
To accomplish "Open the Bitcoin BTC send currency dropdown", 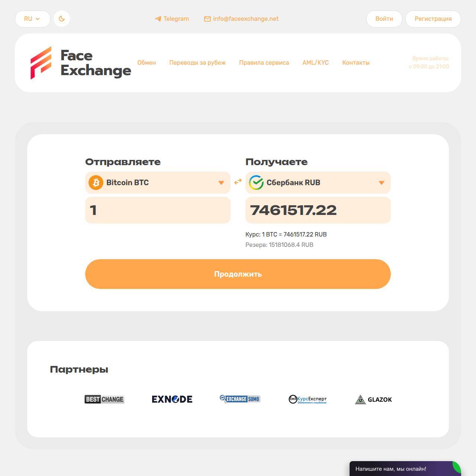I will point(158,183).
